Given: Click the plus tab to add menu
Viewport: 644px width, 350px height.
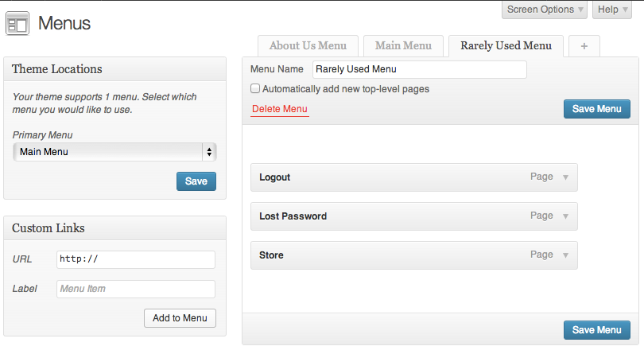Looking at the screenshot, I should point(584,46).
